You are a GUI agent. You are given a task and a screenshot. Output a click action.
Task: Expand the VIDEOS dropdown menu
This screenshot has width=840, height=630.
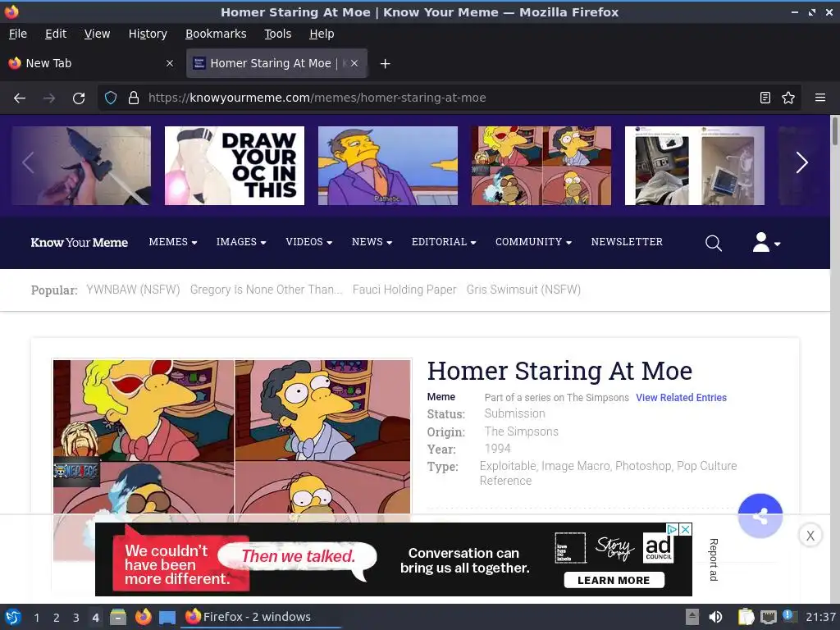click(x=309, y=242)
